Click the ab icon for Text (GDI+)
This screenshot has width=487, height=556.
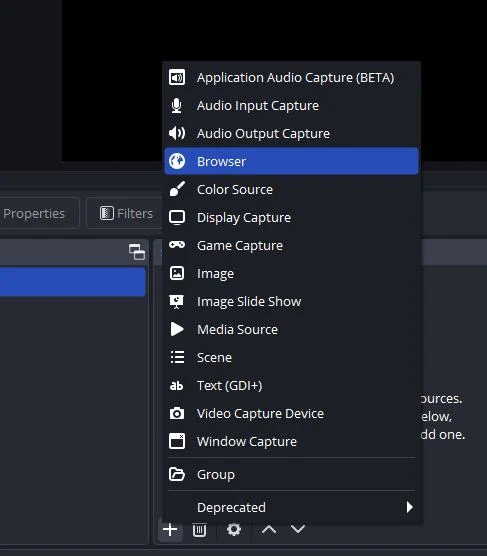[x=177, y=385]
